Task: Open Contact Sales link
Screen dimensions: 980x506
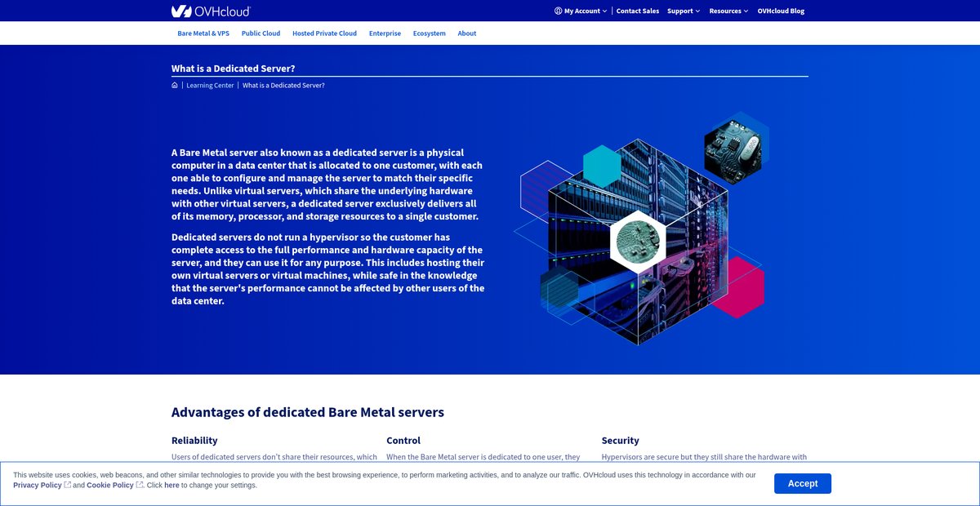Action: click(638, 11)
